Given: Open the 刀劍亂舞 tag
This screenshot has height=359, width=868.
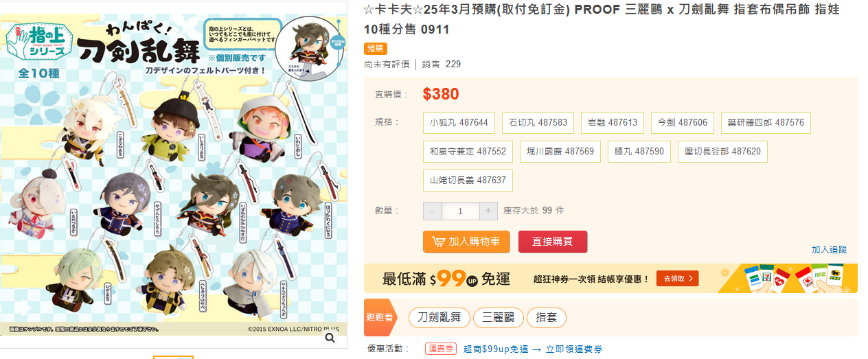Looking at the screenshot, I should [x=439, y=318].
